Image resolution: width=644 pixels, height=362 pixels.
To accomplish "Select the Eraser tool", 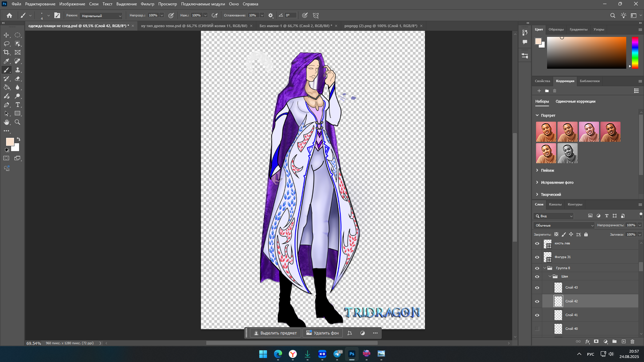I will tap(18, 78).
